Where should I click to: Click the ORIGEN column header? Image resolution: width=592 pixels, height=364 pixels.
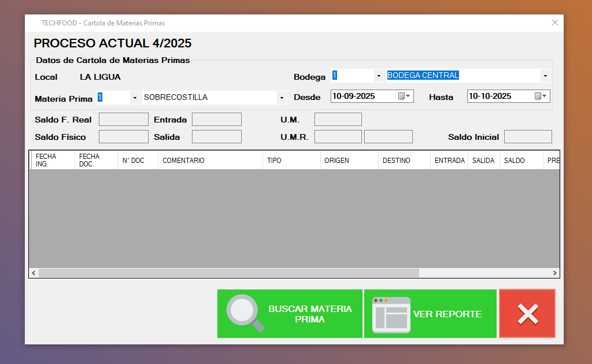tap(349, 161)
